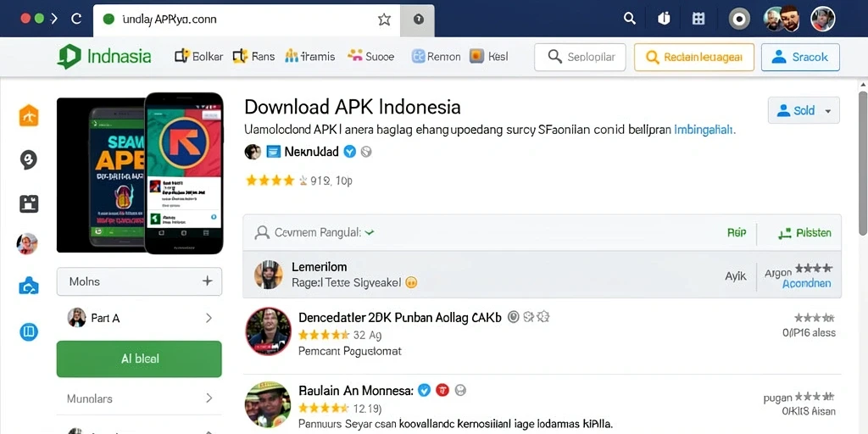The height and width of the screenshot is (434, 868).
Task: Open the Suooe menu item
Action: (x=371, y=57)
